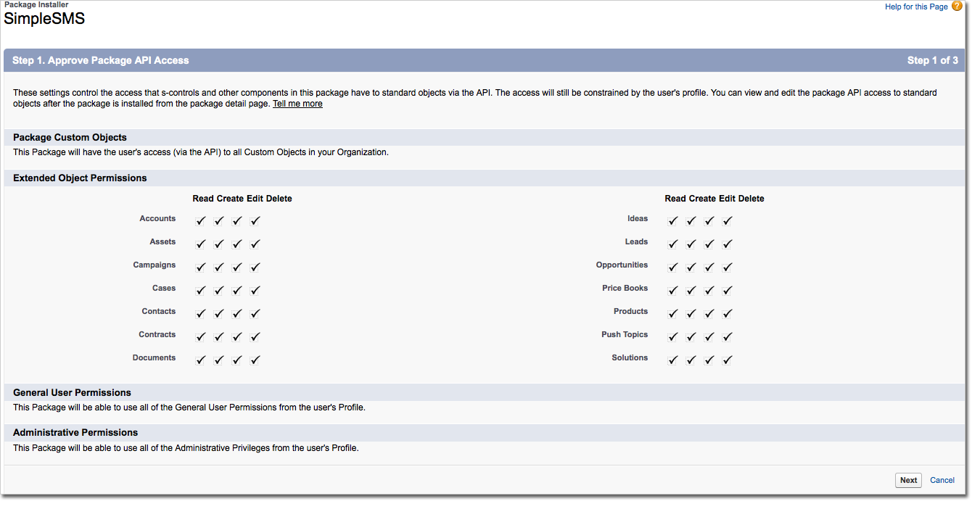980x509 pixels.
Task: Click the Accounts row label
Action: pos(157,218)
